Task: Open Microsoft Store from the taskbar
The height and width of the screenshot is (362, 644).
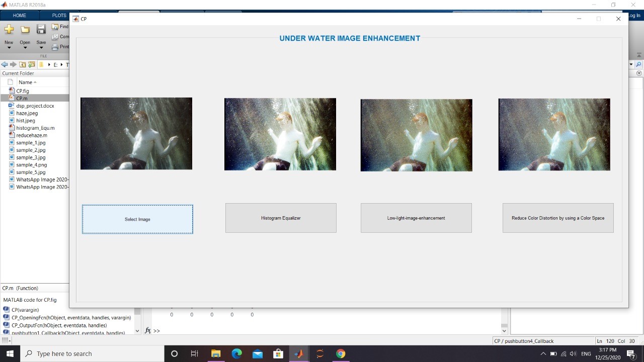Action: [278, 353]
